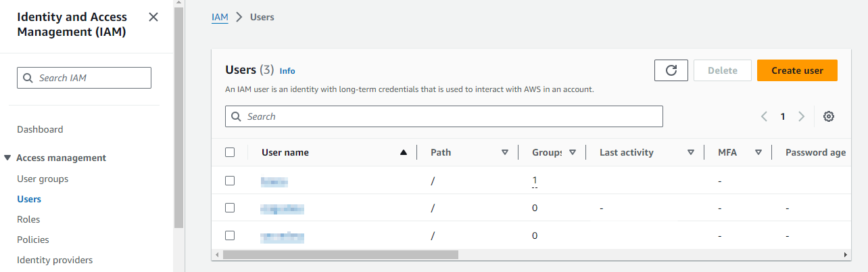Image resolution: width=868 pixels, height=272 pixels.
Task: Open User groups in sidebar
Action: [43, 179]
